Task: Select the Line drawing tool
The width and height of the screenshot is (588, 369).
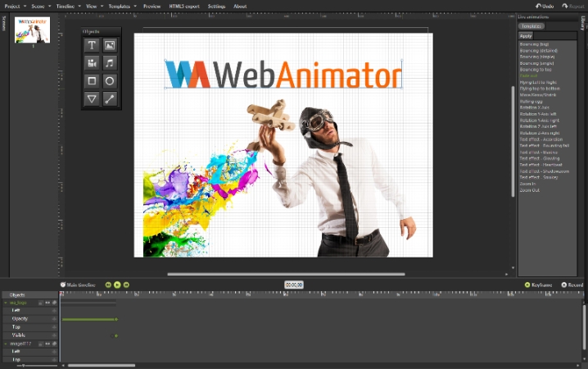Action: point(110,98)
